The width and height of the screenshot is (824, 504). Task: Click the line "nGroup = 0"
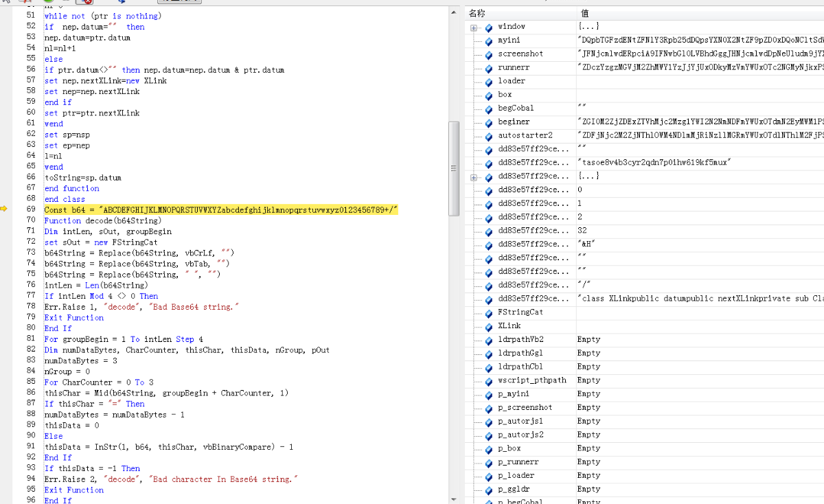tap(67, 371)
